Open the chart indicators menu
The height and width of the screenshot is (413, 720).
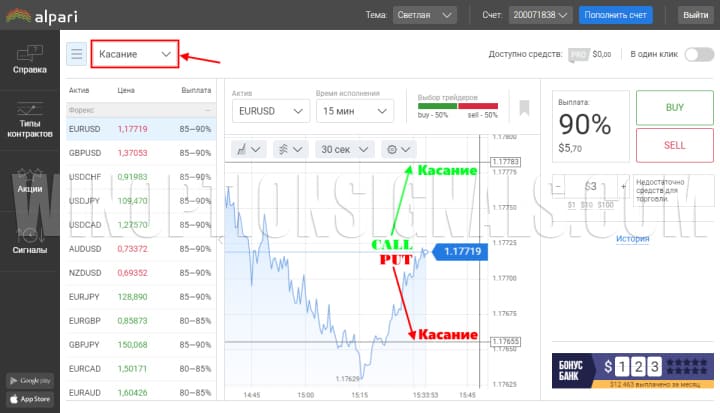click(290, 149)
